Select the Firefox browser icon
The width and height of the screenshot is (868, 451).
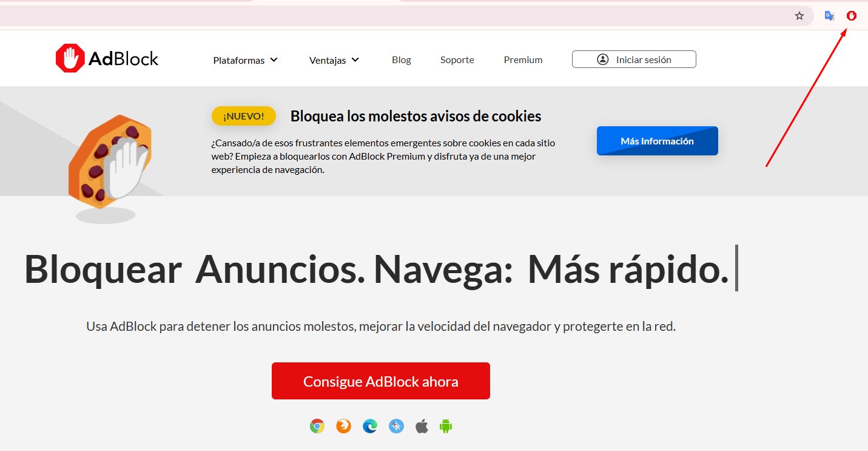[343, 426]
